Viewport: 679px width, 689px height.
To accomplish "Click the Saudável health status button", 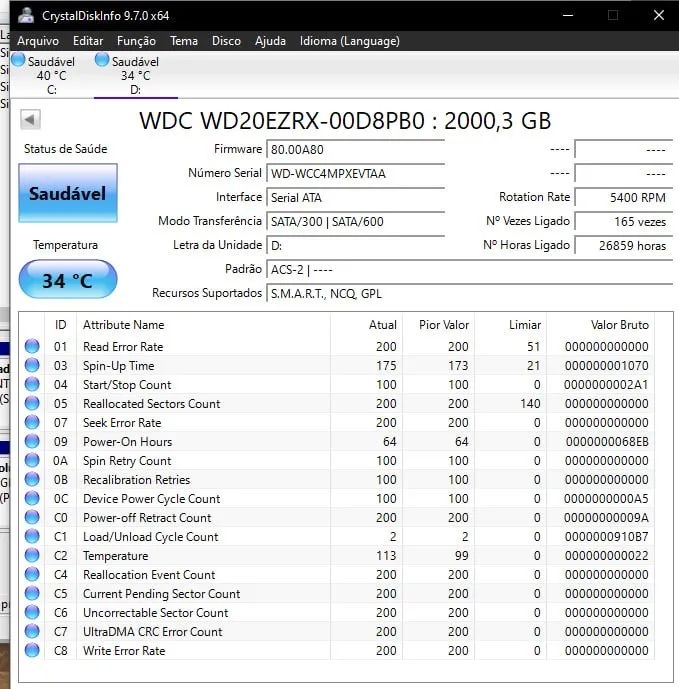I will click(x=68, y=193).
